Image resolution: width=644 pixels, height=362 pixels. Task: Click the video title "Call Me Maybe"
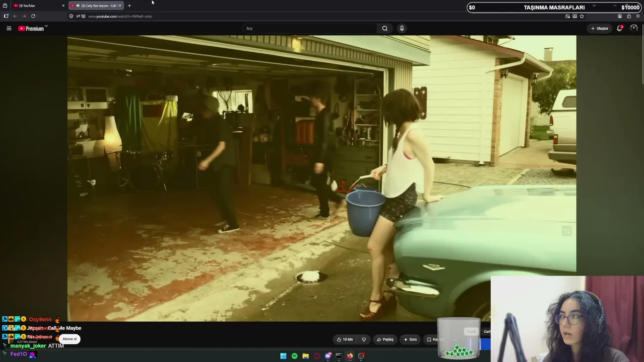[64, 328]
